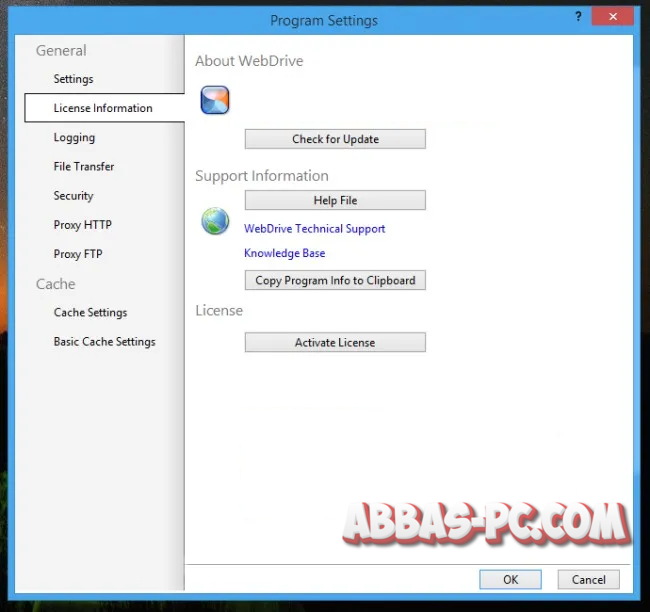Click the License section heading
This screenshot has height=612, width=650.
[219, 311]
